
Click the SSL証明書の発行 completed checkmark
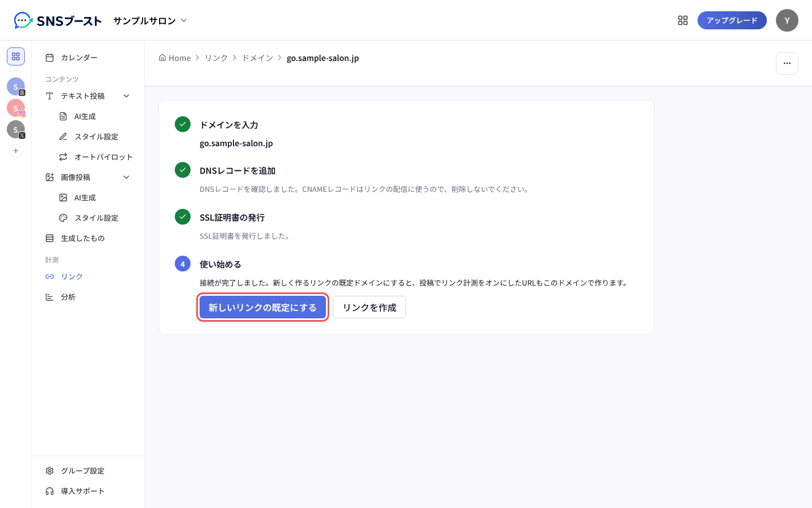coord(183,217)
